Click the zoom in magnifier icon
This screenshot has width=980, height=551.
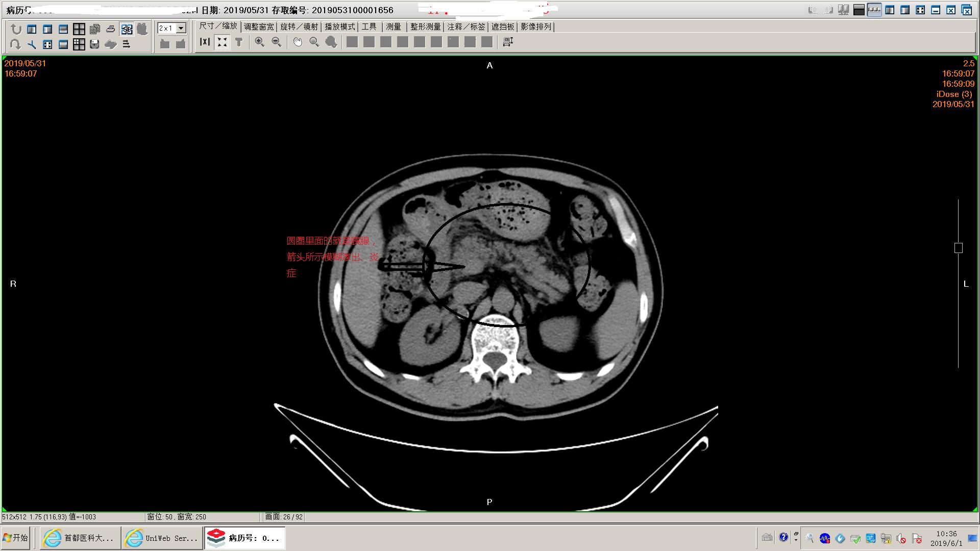[x=259, y=42]
